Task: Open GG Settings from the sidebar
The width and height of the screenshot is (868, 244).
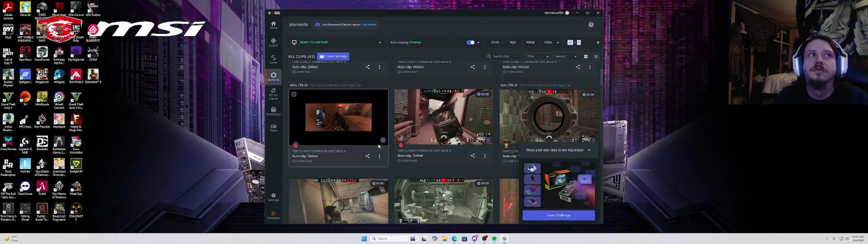Action: 273,197
